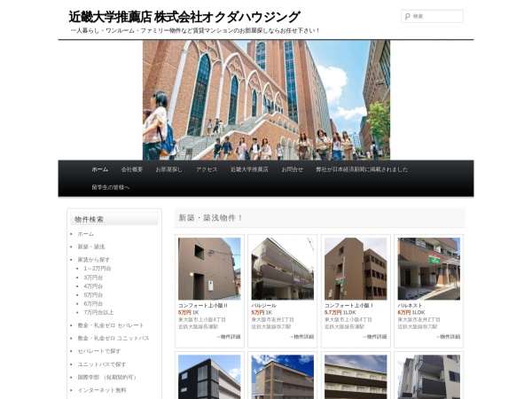This screenshot has height=399, width=532.
Task: Click second-row photo with deep blue sky
Action: [282, 377]
